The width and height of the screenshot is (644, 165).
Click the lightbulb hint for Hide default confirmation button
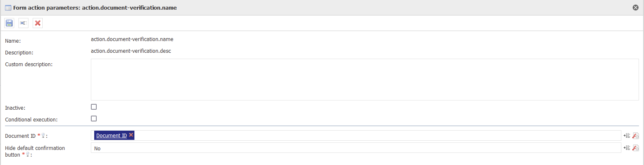pyautogui.click(x=28, y=155)
